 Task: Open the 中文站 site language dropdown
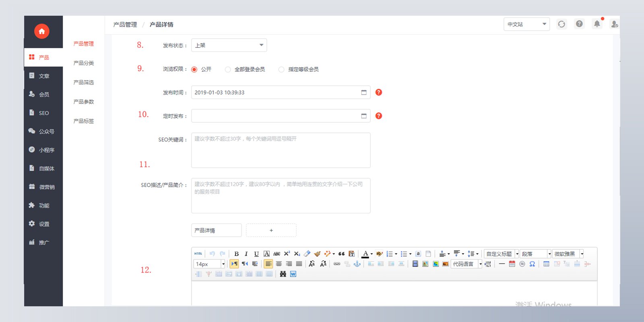click(x=526, y=24)
